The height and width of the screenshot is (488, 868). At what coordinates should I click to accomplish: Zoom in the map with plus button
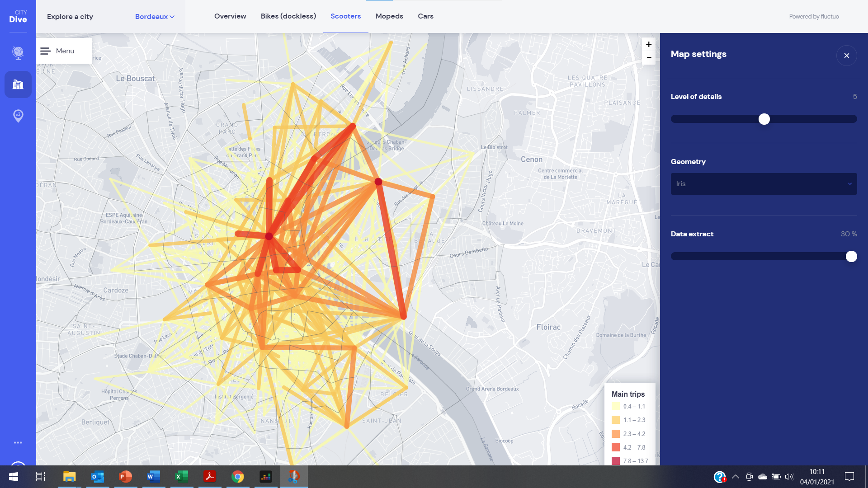point(648,44)
